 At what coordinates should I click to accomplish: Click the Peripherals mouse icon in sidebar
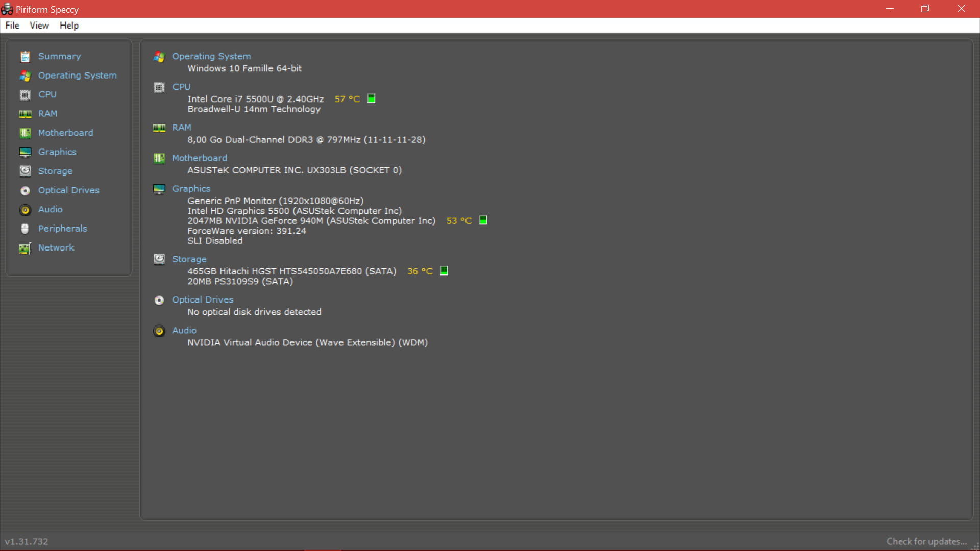tap(25, 229)
